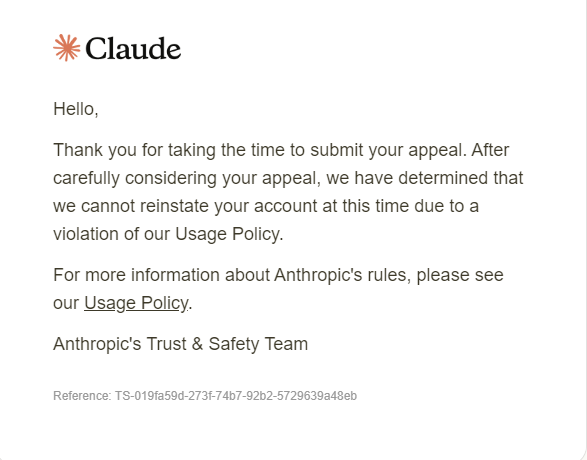This screenshot has width=587, height=460.
Task: Click the Trust & Safety Team signature
Action: 180,344
